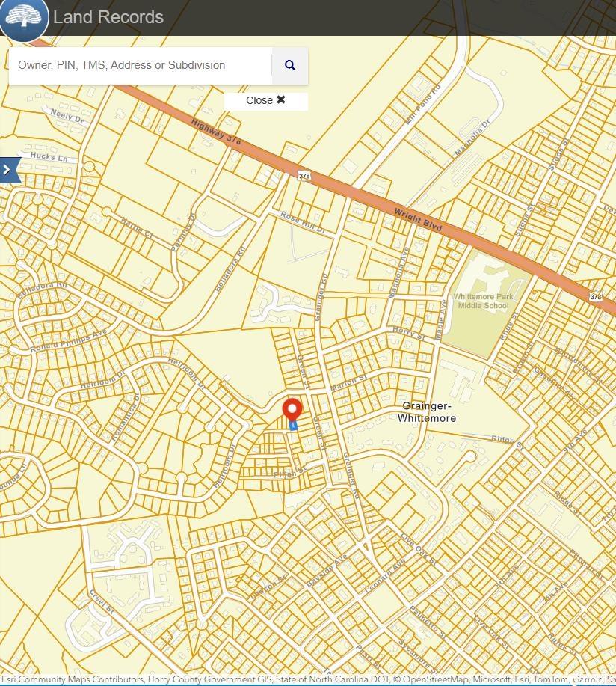Select the Hucks Ln street label
This screenshot has height=686, width=616.
pyautogui.click(x=49, y=158)
